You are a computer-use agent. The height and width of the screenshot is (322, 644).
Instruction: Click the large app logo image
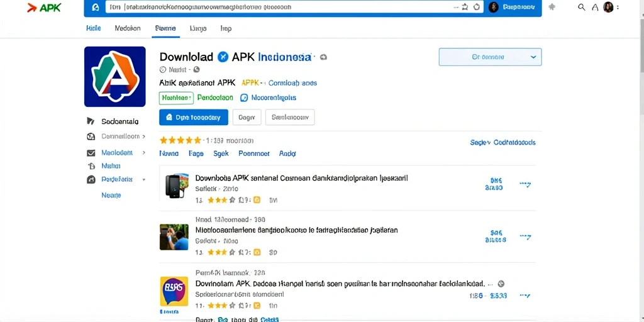pyautogui.click(x=115, y=76)
